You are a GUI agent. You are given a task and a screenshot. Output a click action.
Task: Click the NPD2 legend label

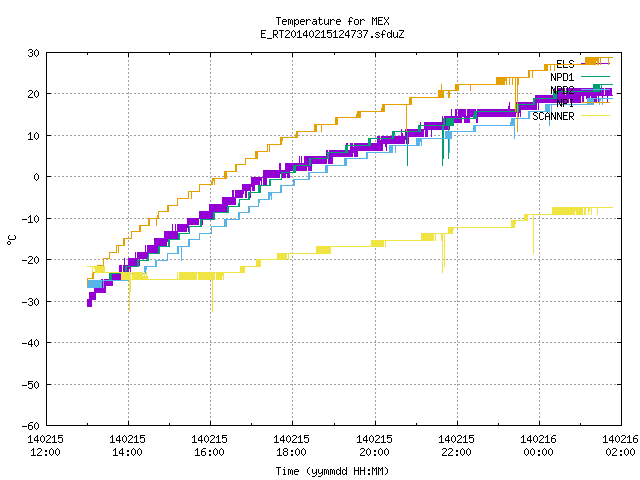(x=562, y=90)
